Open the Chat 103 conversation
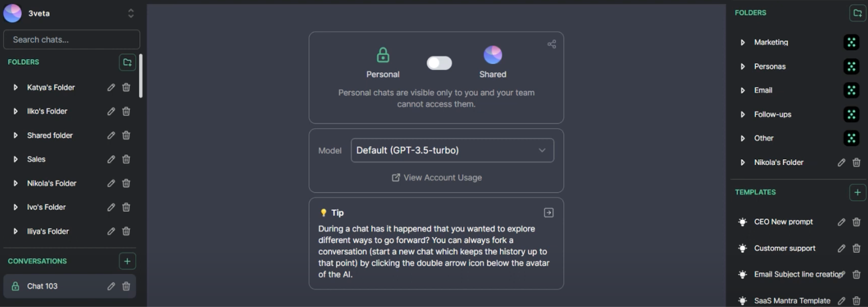 (42, 286)
